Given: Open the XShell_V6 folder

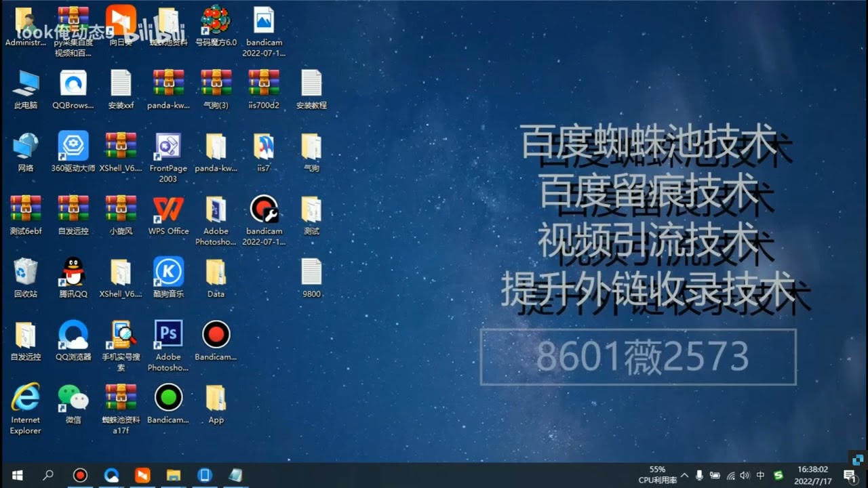Looking at the screenshot, I should click(x=121, y=272).
